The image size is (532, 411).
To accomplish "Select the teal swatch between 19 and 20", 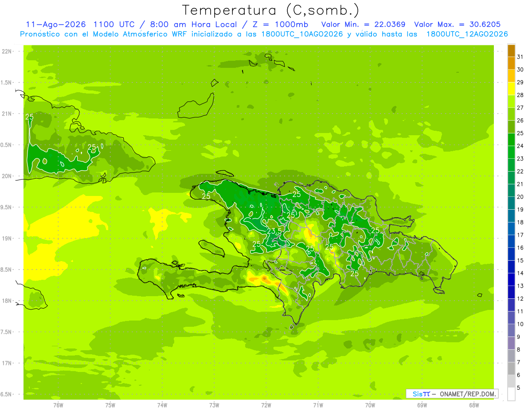I will coord(511,203).
